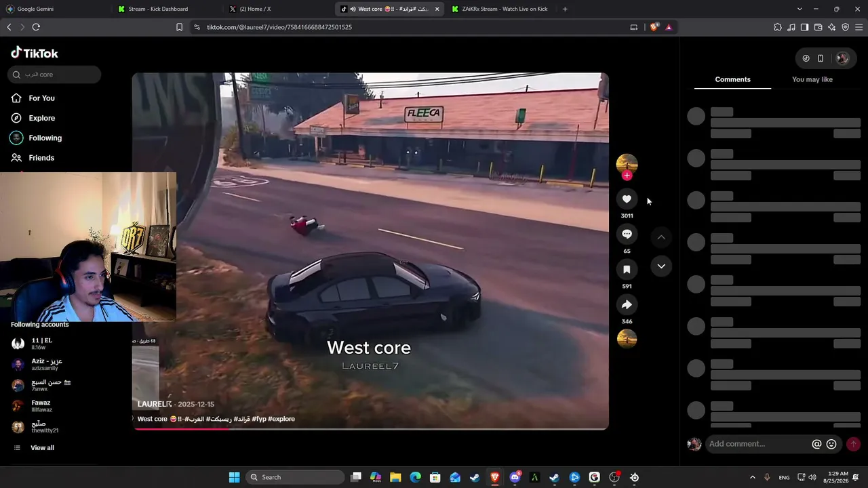The height and width of the screenshot is (488, 868).
Task: Switch to the Comments tab
Action: pyautogui.click(x=732, y=79)
